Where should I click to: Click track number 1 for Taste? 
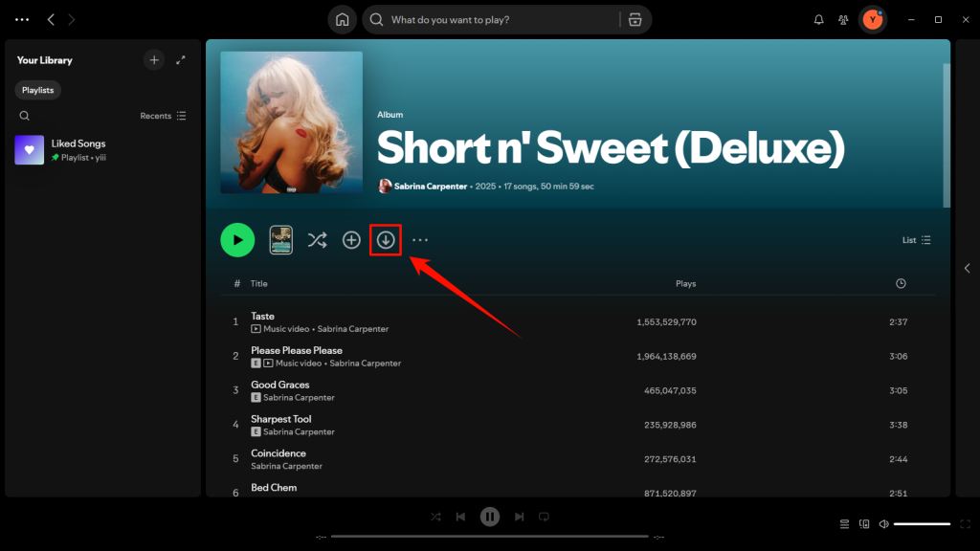tap(235, 321)
